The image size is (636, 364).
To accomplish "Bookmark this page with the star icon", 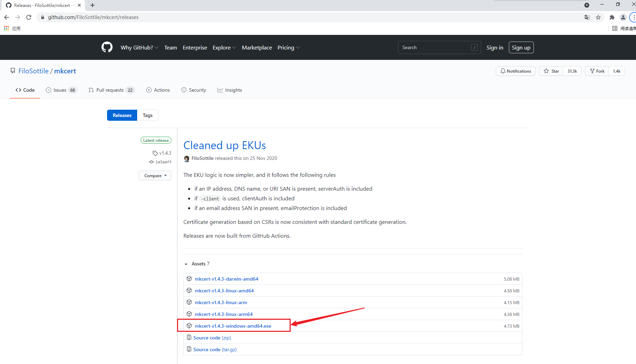I will click(598, 17).
